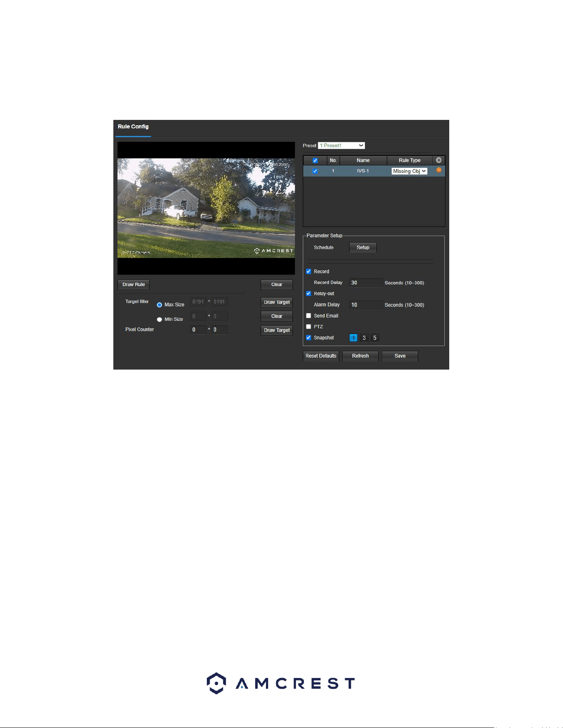
Task: Select snapshot count 1
Action: pos(353,338)
